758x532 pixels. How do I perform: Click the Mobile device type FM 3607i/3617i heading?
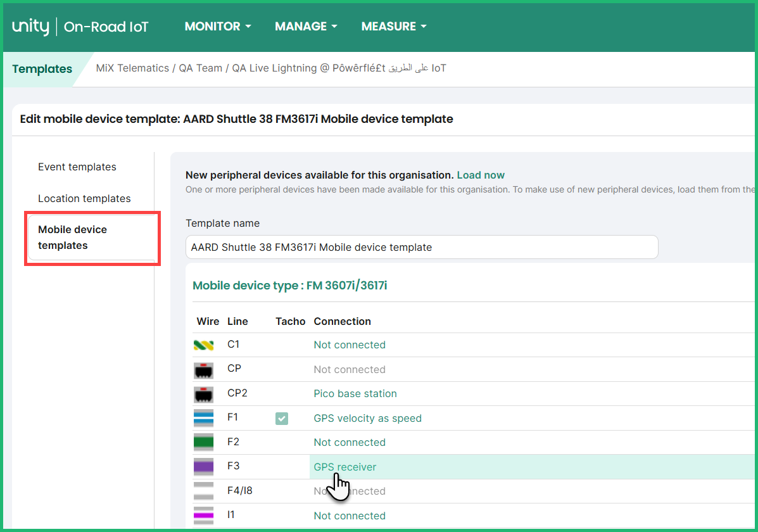click(x=289, y=286)
